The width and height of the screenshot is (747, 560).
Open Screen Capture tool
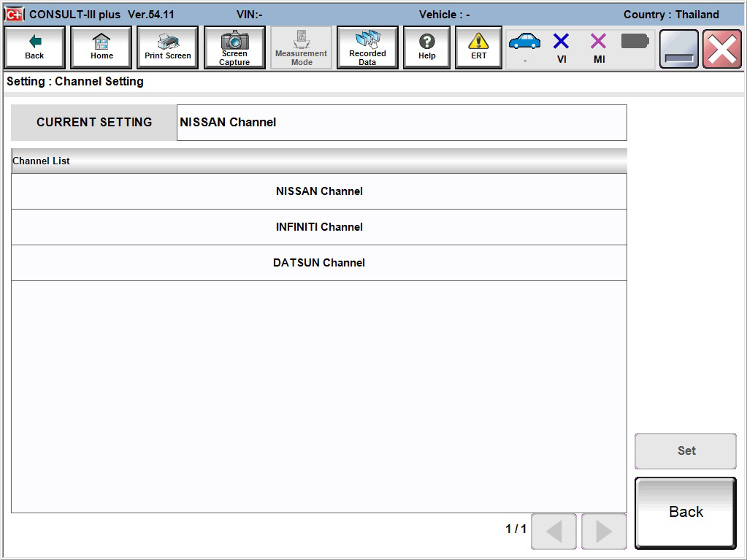pyautogui.click(x=234, y=47)
